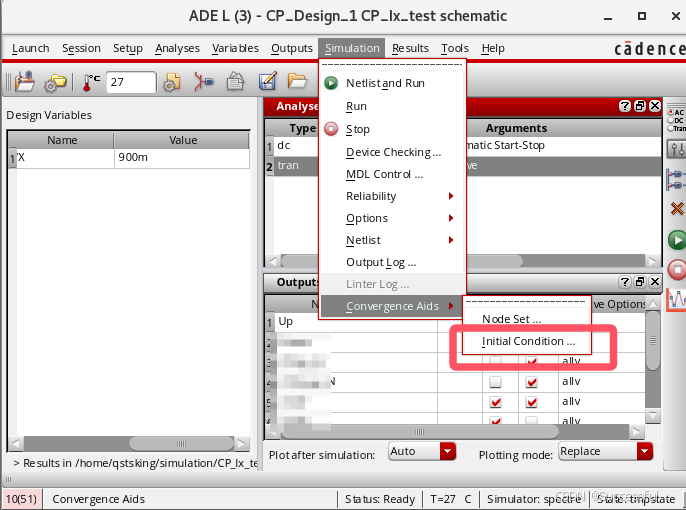Click the waveform plot icon in right sidebar
The image size is (686, 510).
coord(676,300)
